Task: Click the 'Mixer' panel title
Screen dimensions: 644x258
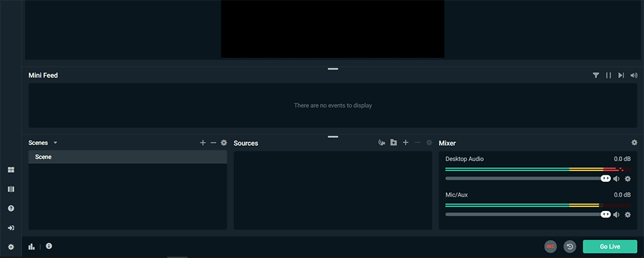Action: click(x=448, y=143)
